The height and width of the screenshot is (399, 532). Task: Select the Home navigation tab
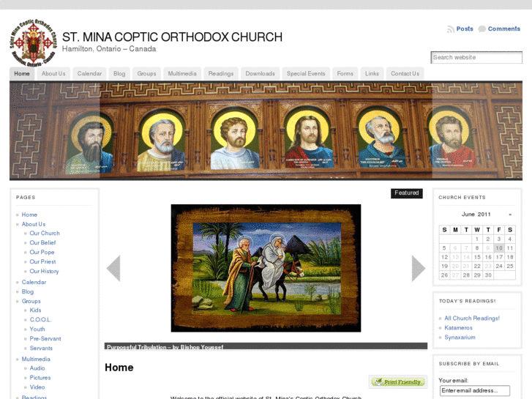pos(22,74)
